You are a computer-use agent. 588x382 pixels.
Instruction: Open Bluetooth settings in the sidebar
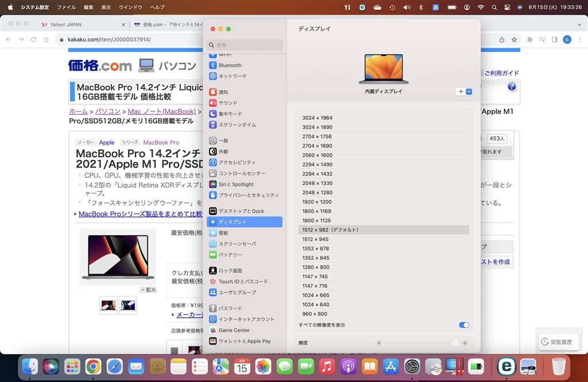pos(245,65)
